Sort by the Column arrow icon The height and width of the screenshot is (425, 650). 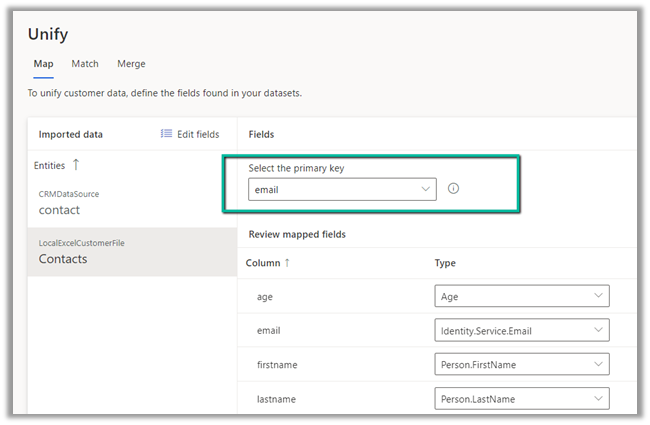click(x=288, y=263)
